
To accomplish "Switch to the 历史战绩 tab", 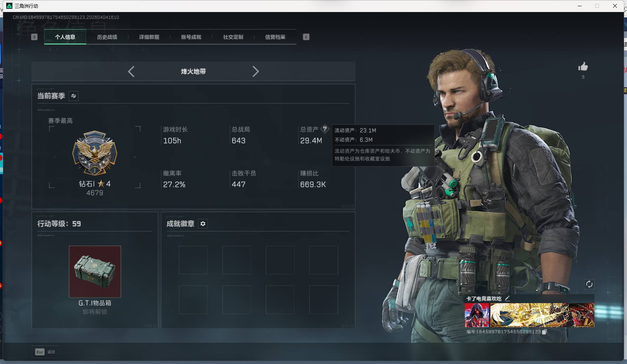I will 107,37.
